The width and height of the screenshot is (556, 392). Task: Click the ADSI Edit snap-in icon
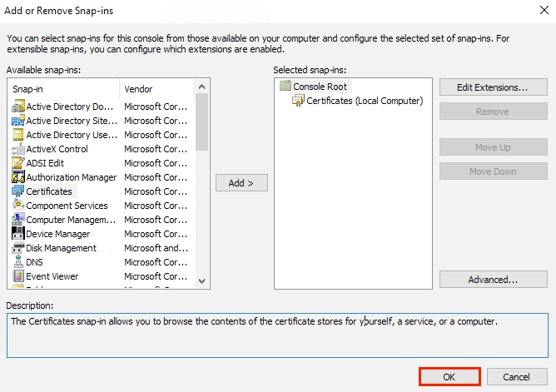point(18,163)
